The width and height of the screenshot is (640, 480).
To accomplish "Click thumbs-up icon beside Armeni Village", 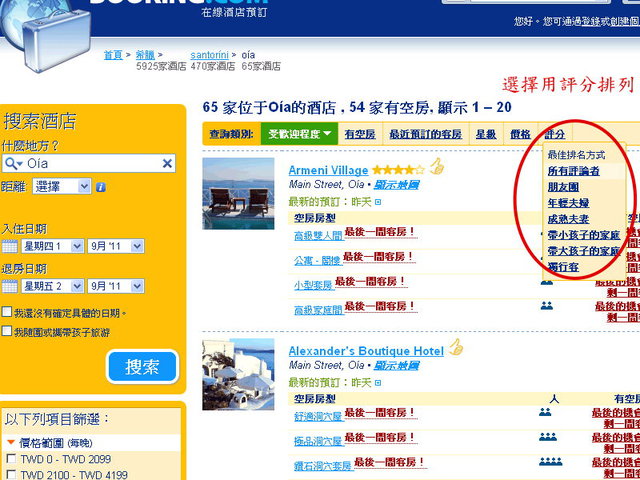I will (436, 169).
